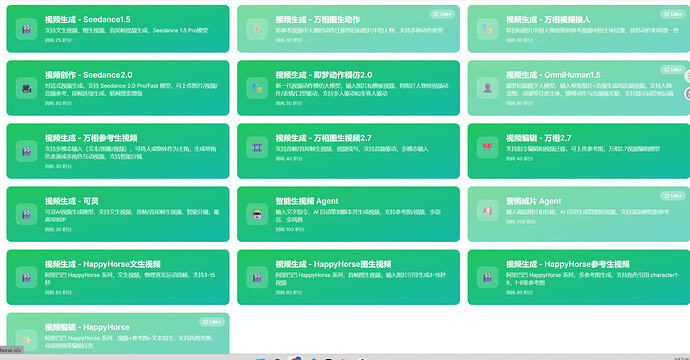This screenshot has width=690, height=360.
Task: Open 视频创作 - Seedance2.0 title
Action: pos(88,75)
